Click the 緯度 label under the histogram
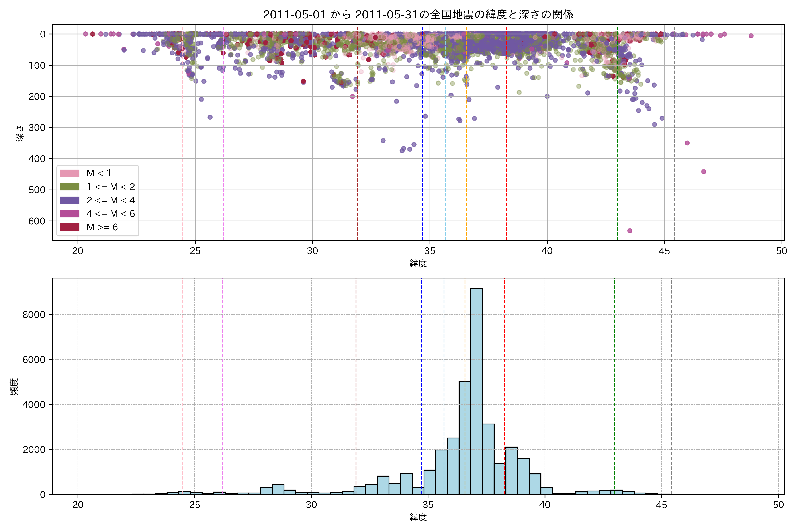 (418, 517)
